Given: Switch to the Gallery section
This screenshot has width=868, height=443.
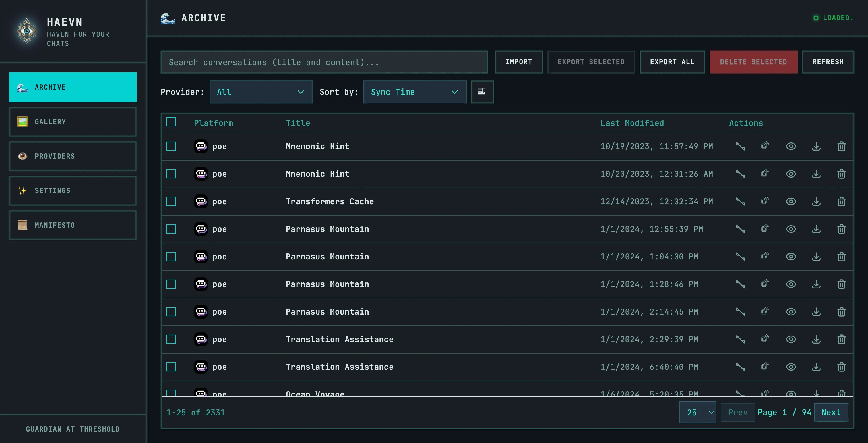Looking at the screenshot, I should pyautogui.click(x=72, y=122).
